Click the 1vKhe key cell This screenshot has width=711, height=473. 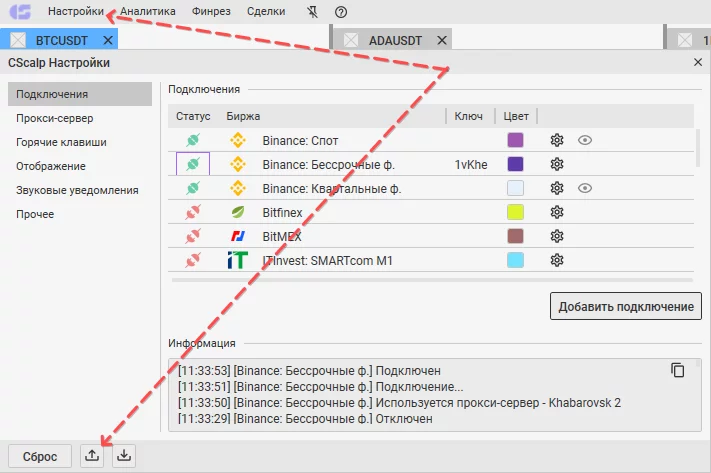471,164
